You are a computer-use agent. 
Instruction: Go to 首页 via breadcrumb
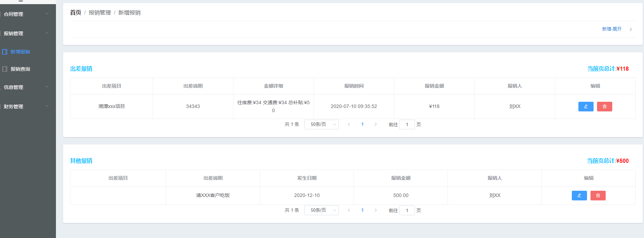(x=76, y=13)
